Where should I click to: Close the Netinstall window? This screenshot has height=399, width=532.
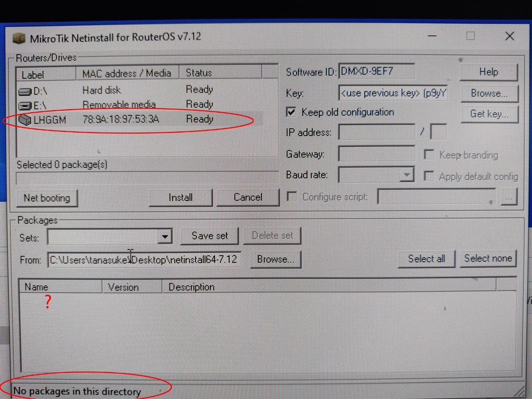(x=510, y=36)
